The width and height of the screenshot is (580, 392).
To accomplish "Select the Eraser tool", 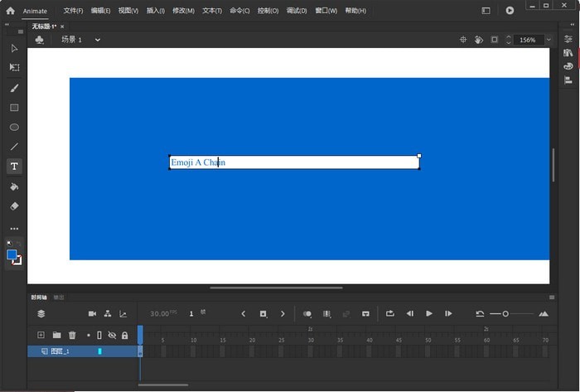I will click(x=14, y=206).
